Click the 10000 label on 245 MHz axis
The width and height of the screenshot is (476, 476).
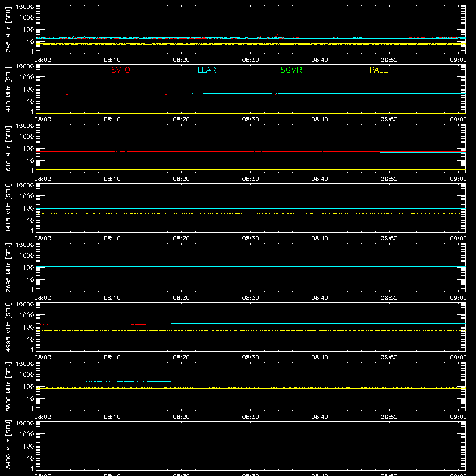coord(25,7)
